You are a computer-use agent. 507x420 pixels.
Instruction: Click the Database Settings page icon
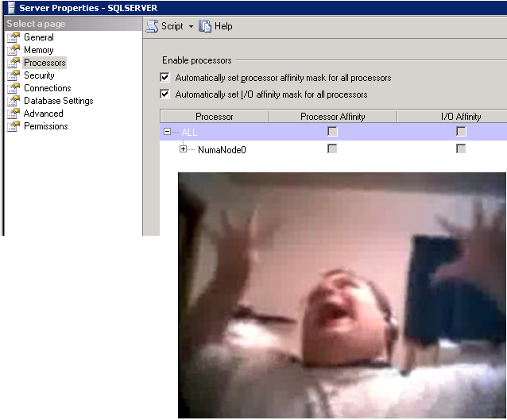click(14, 101)
